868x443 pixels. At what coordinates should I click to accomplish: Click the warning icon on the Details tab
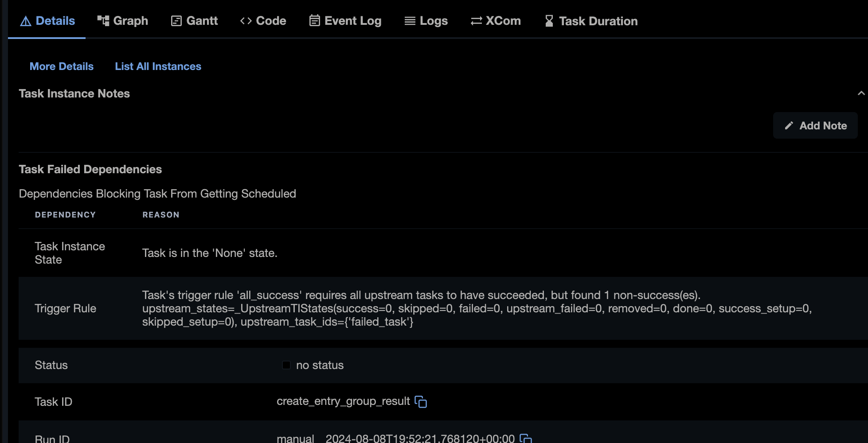25,20
